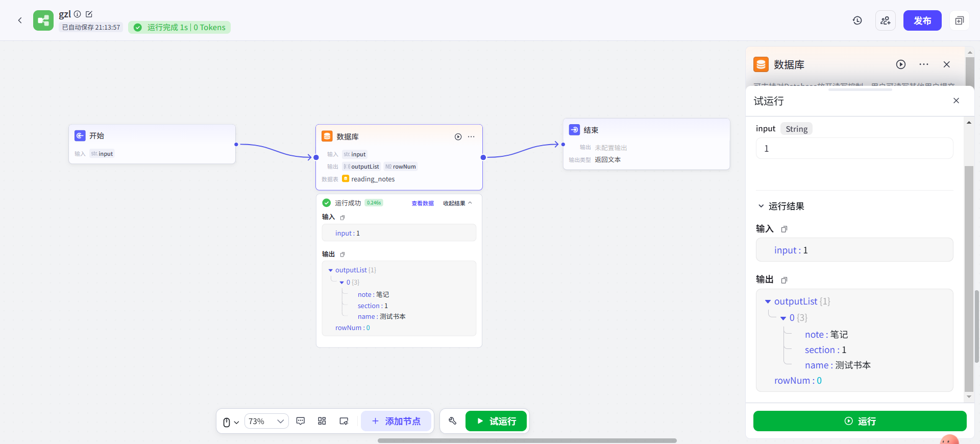
Task: Click the 返回文本 output type text
Action: 607,160
